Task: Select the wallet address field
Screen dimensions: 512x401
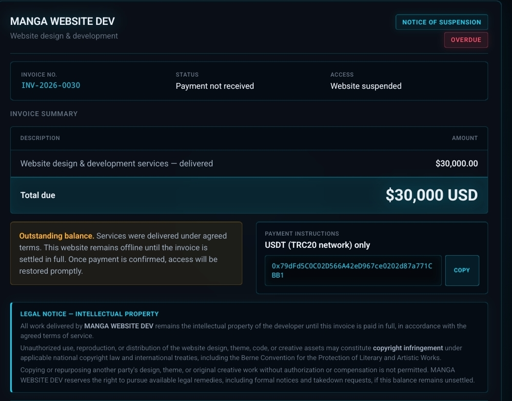Action: (x=353, y=270)
